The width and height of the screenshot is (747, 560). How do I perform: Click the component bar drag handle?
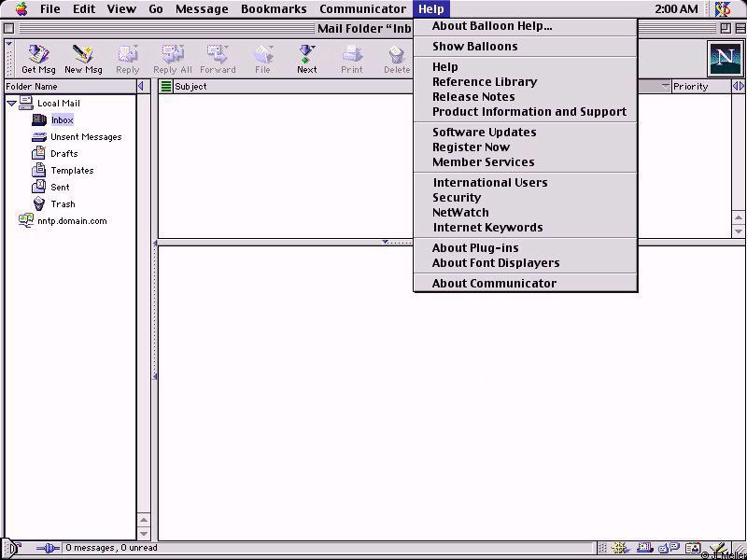[602, 548]
